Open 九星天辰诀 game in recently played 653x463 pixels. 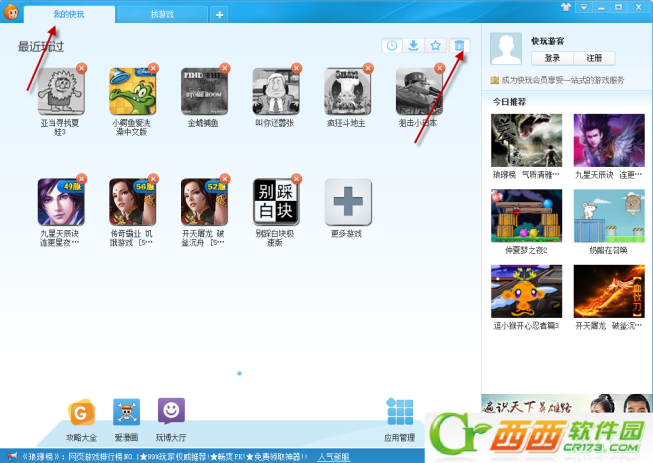(61, 202)
